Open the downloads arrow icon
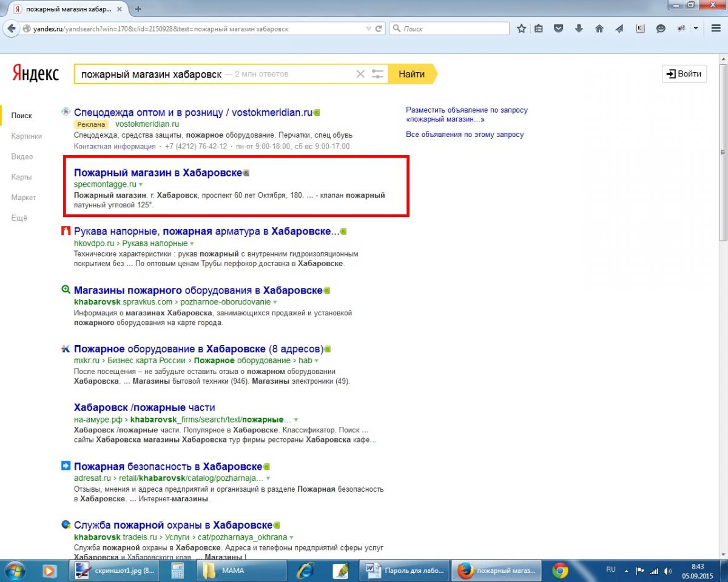Screen dimensions: 728x582 (579, 28)
